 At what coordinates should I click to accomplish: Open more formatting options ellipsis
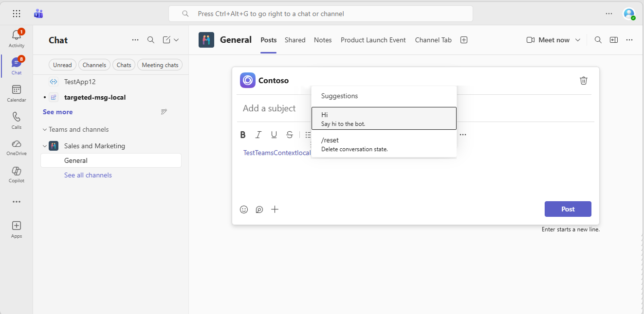[463, 135]
